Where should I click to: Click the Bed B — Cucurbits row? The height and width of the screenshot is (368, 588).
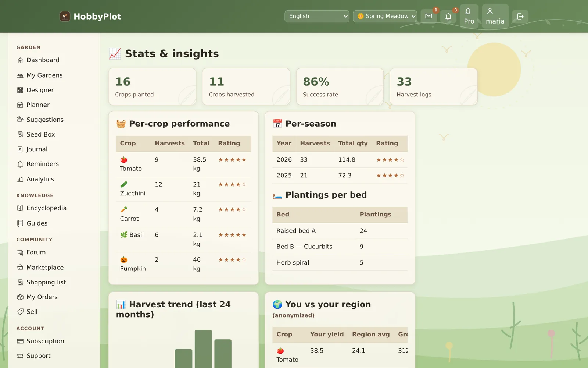(x=340, y=247)
